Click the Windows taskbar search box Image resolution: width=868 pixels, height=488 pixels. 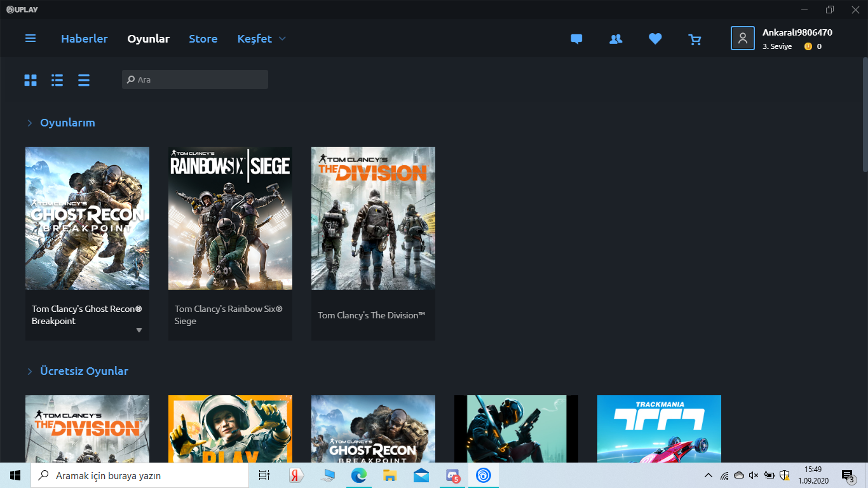(140, 475)
